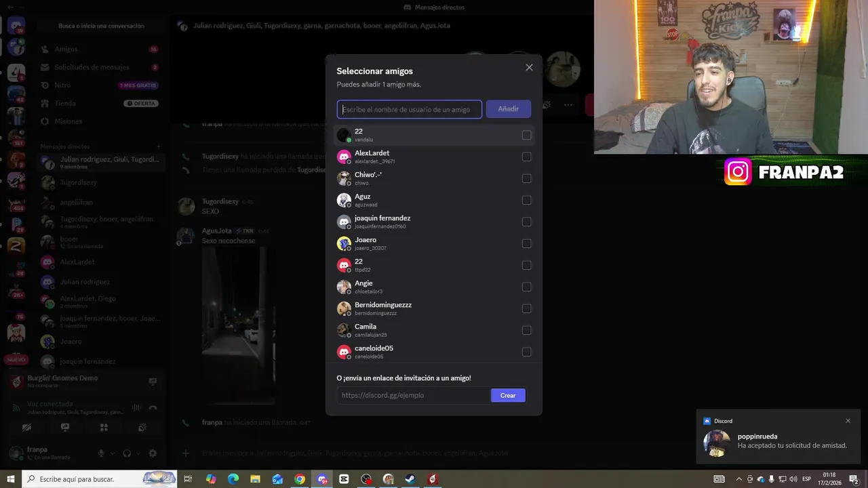Open Google Chrome from the taskbar
The width and height of the screenshot is (868, 488).
click(300, 479)
